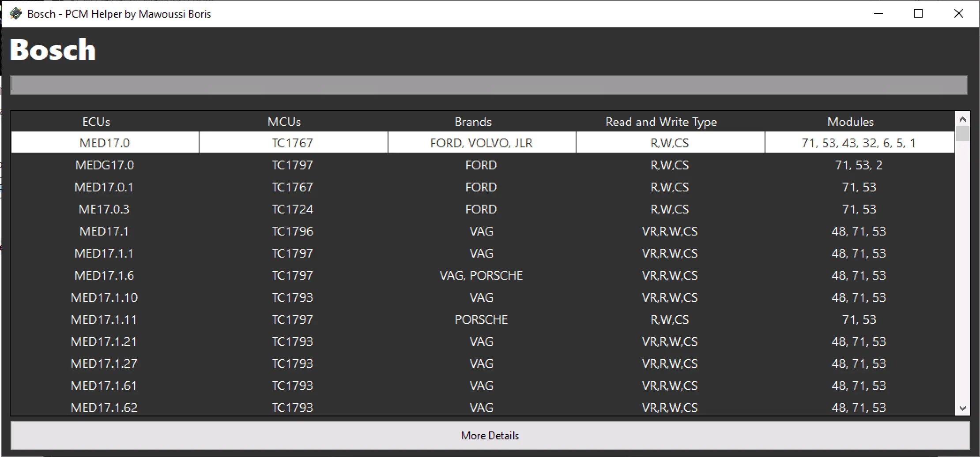Click PORSCHE brand in MED17.1.11 row

[481, 319]
